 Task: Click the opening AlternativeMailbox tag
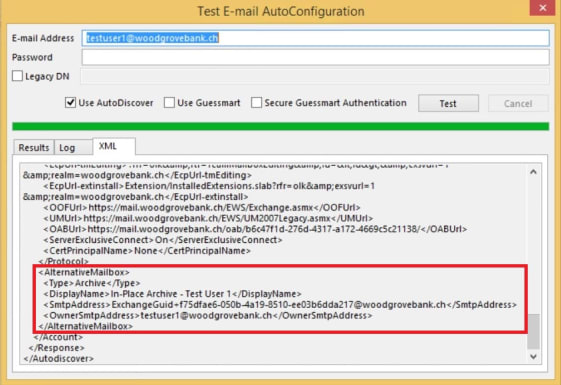point(84,272)
